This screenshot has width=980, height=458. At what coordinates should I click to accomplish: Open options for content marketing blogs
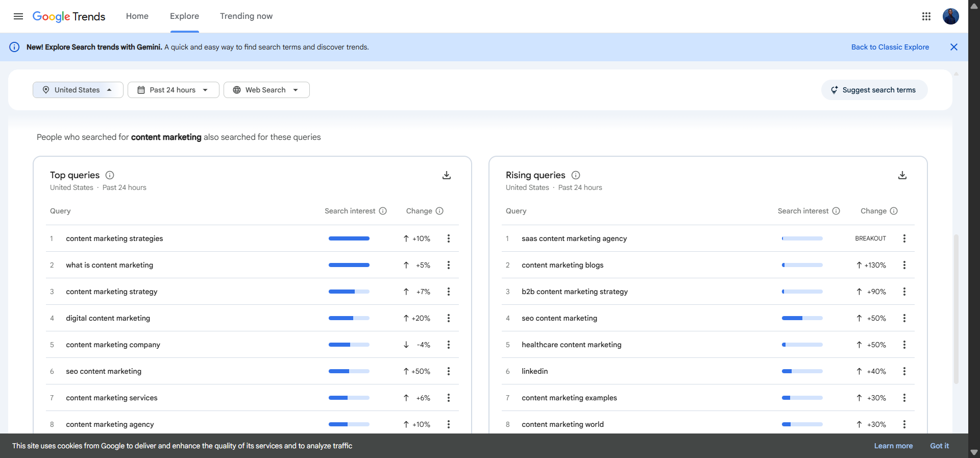tap(904, 265)
